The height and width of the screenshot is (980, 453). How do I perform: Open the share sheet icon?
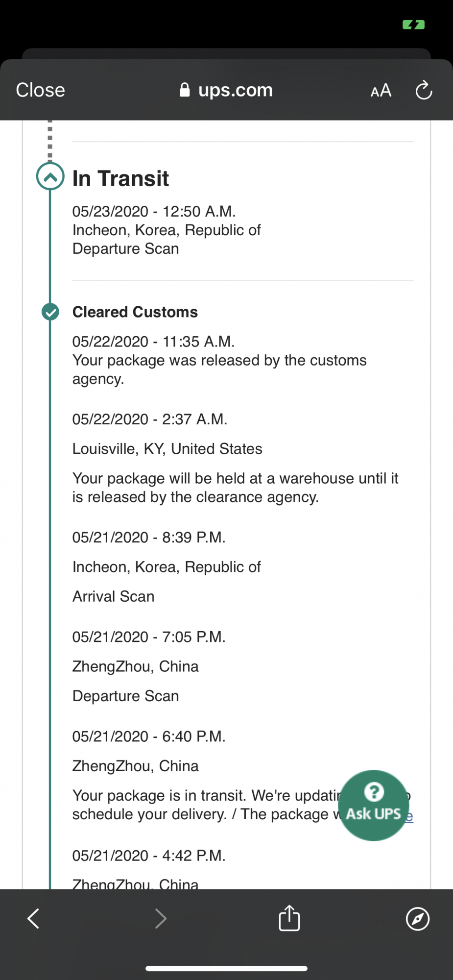289,918
